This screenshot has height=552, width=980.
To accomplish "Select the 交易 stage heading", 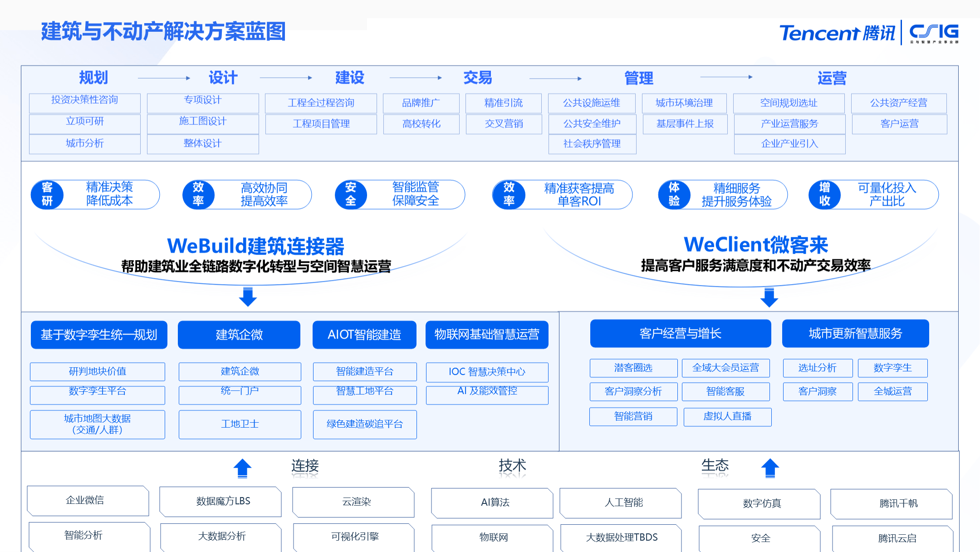I will (x=478, y=78).
